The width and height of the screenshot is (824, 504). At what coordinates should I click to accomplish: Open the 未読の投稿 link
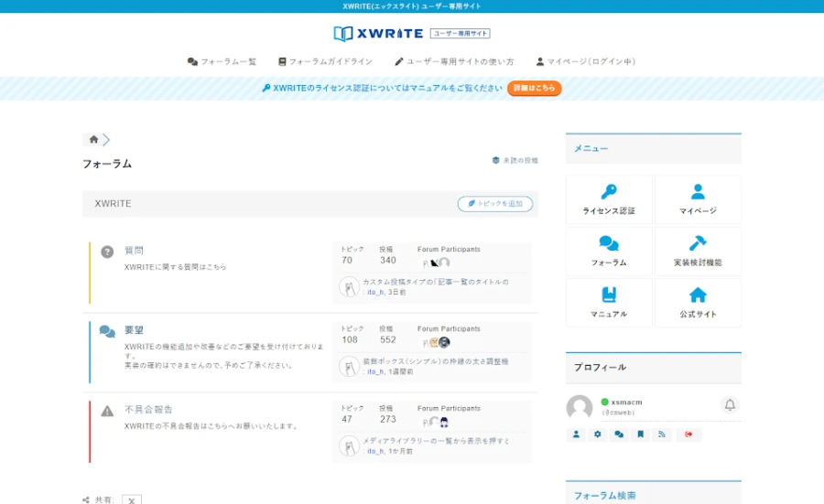pyautogui.click(x=515, y=160)
